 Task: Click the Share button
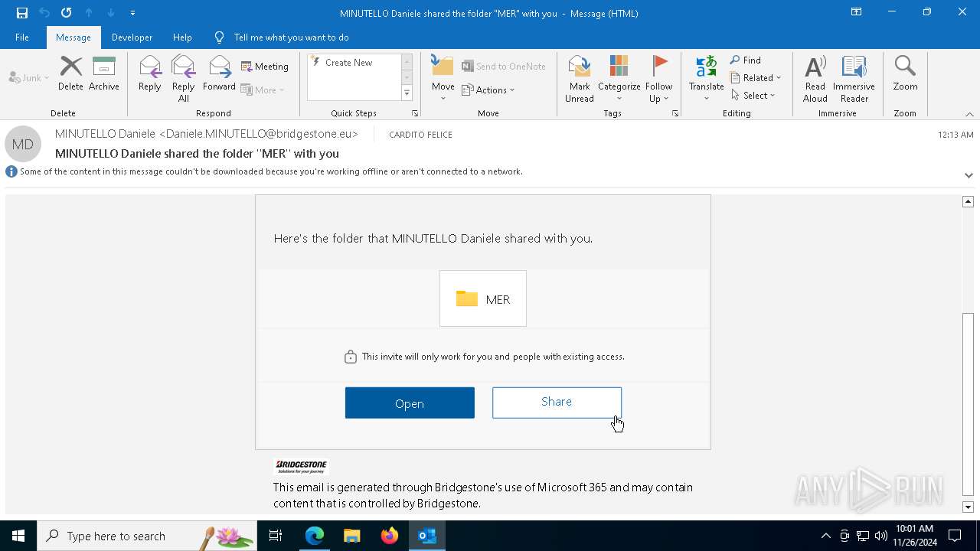click(557, 402)
